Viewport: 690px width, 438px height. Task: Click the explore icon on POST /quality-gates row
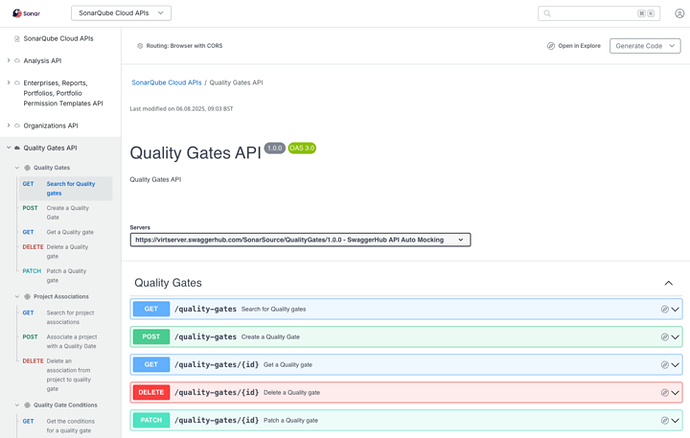pyautogui.click(x=664, y=337)
